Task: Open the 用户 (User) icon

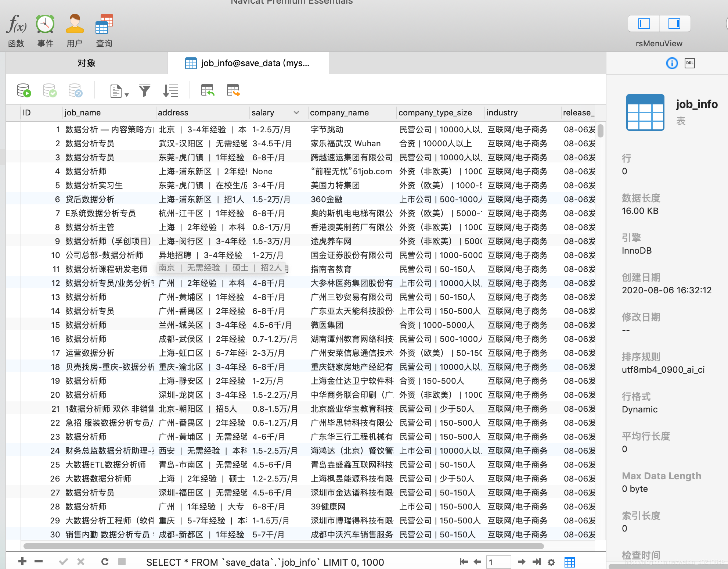Action: [x=75, y=30]
